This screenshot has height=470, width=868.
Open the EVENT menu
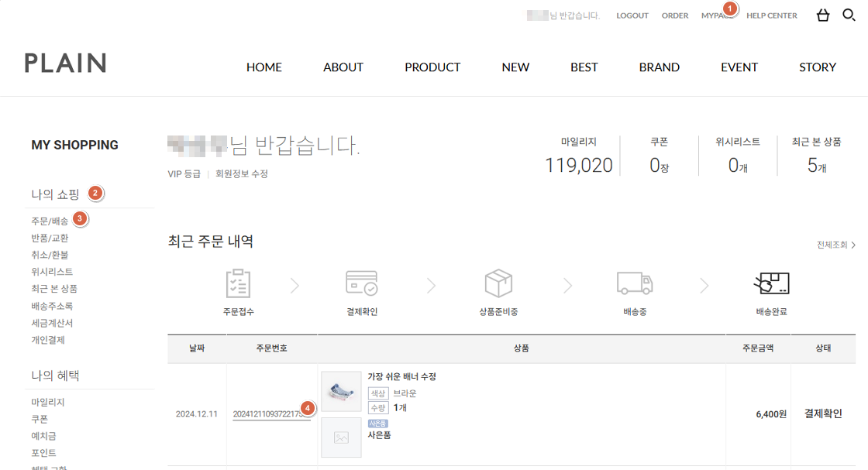(739, 67)
